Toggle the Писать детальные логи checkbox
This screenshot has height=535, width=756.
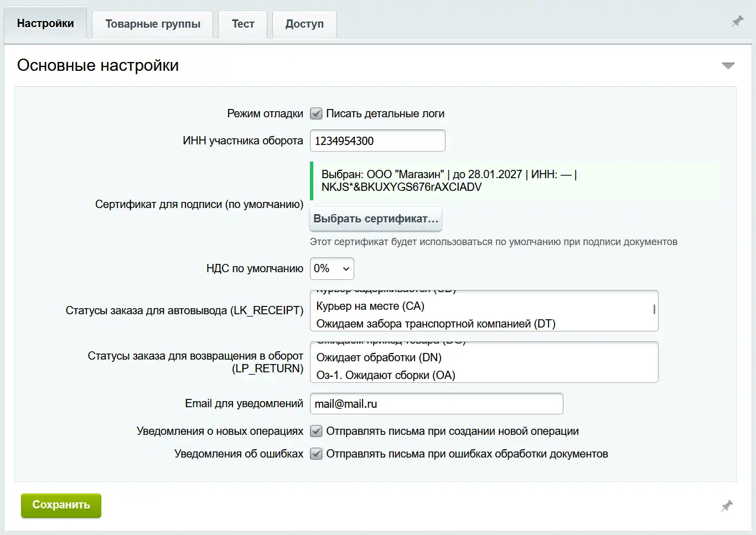pos(316,113)
